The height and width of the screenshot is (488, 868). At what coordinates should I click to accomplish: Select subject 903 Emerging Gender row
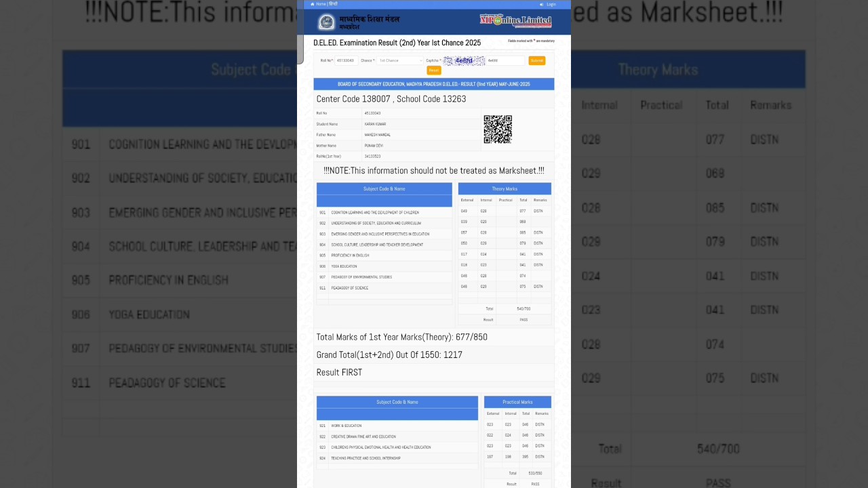click(x=384, y=234)
